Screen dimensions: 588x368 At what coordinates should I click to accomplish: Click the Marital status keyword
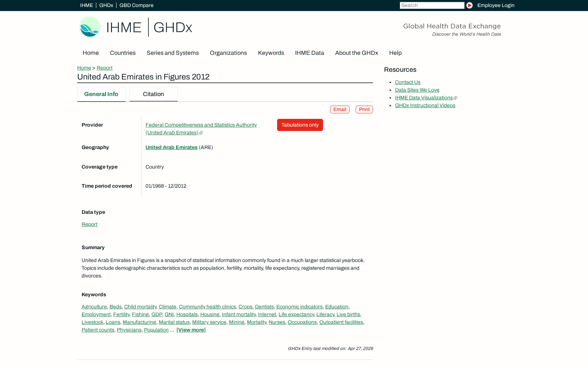[x=174, y=322]
